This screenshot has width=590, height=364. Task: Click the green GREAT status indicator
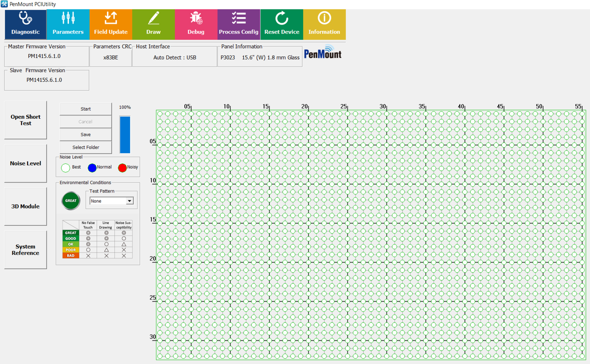[x=71, y=201]
